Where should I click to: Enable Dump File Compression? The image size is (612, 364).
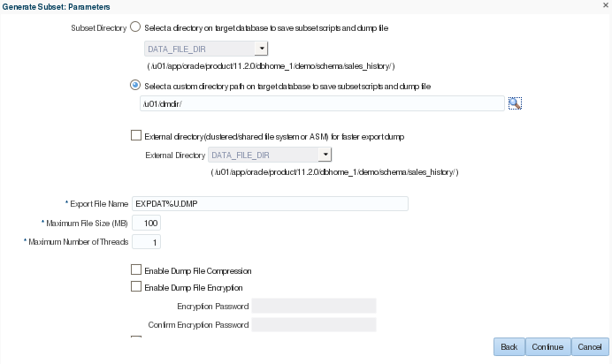135,269
